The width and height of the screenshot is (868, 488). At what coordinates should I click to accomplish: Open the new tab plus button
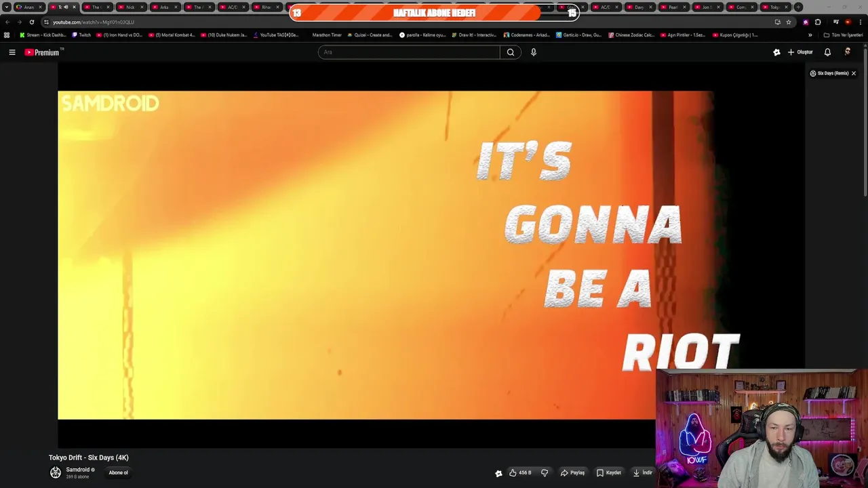[798, 7]
